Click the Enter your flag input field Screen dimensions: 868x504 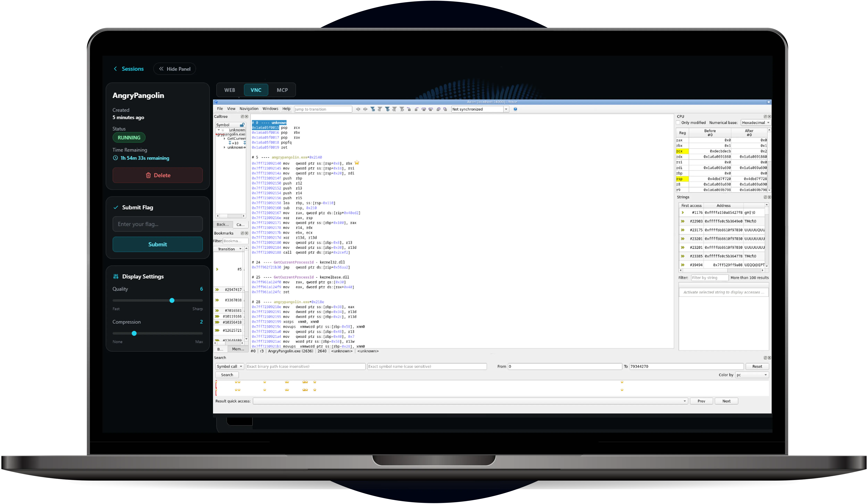tap(158, 224)
